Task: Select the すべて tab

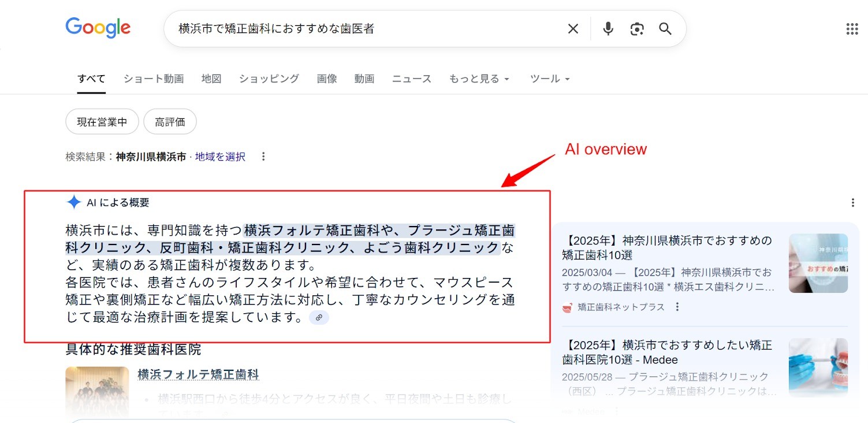Action: (x=91, y=79)
